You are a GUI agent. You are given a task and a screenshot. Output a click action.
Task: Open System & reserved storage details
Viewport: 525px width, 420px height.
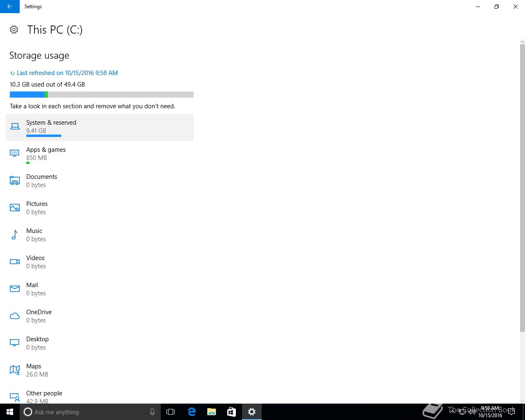[x=100, y=128]
